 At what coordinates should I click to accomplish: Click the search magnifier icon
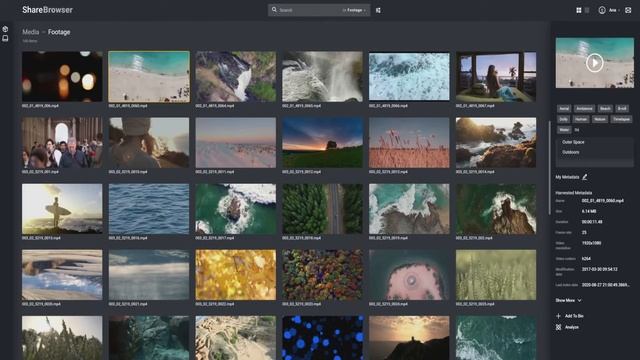pos(274,10)
